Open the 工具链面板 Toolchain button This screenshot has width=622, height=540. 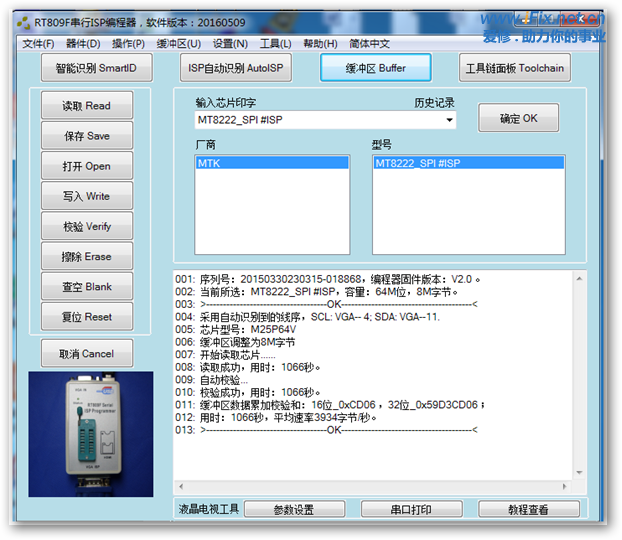[515, 68]
